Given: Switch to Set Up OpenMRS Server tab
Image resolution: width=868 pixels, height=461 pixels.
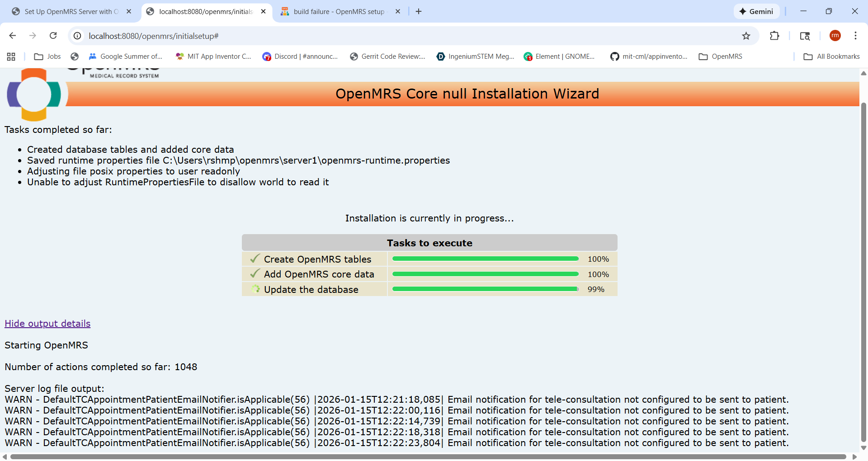Looking at the screenshot, I should (x=71, y=12).
